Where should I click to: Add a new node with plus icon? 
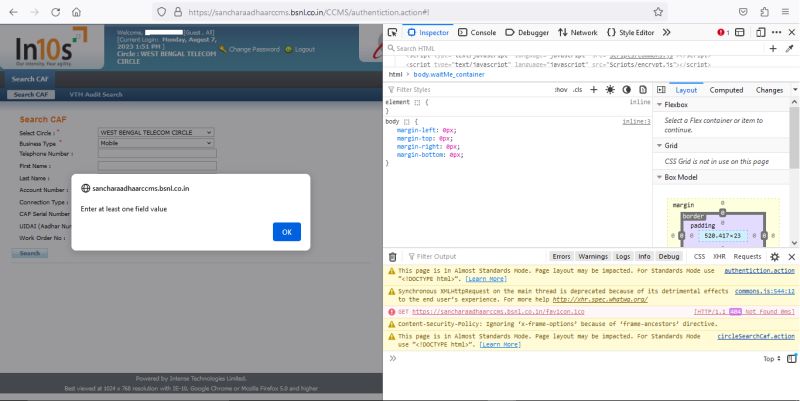tap(773, 48)
